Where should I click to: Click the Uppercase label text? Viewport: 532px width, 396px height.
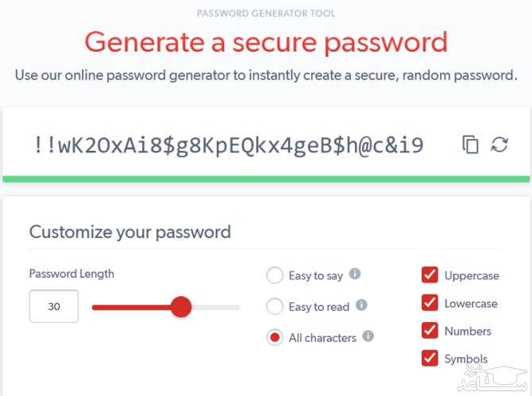pyautogui.click(x=472, y=275)
